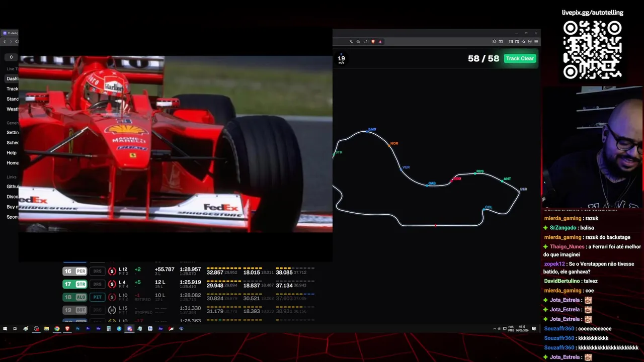Click Bottas's last lap time 1:31.330
The width and height of the screenshot is (644, 362).
click(190, 308)
